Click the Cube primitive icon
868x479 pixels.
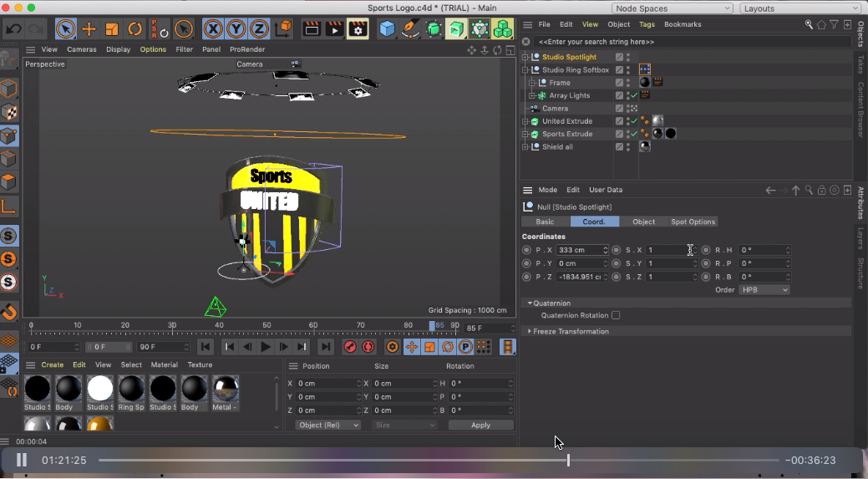(x=387, y=29)
